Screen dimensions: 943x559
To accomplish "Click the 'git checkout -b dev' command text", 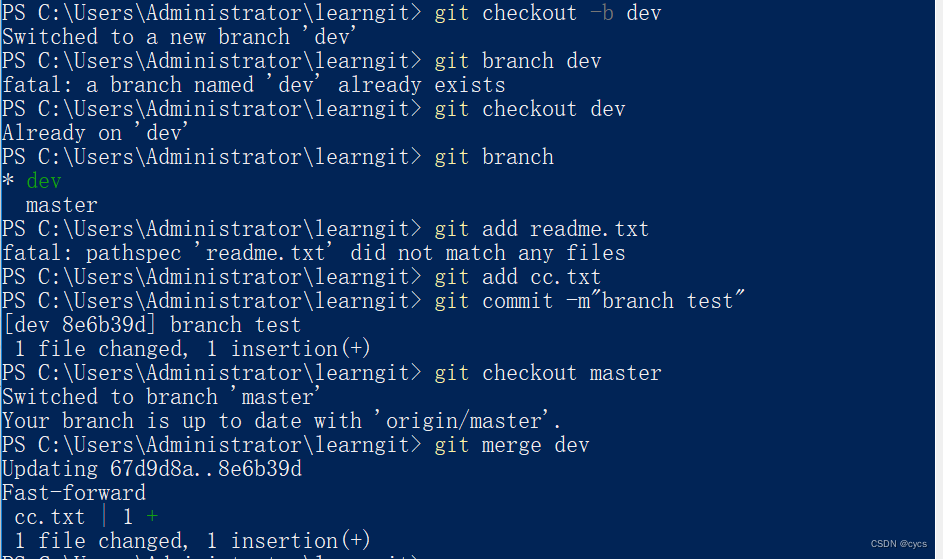I will click(x=547, y=13).
